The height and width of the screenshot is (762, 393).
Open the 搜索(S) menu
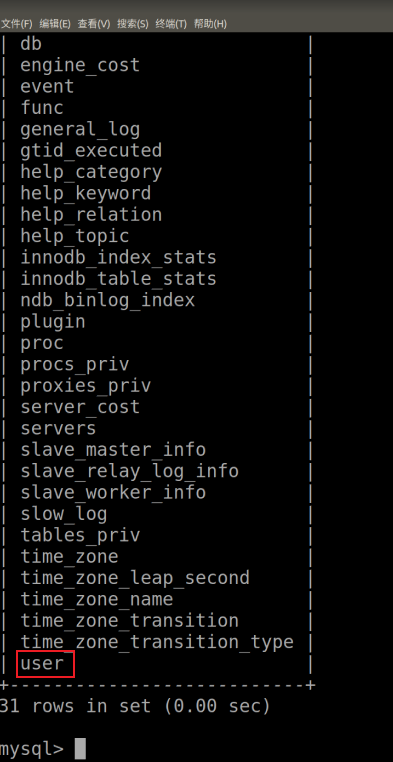(x=133, y=23)
